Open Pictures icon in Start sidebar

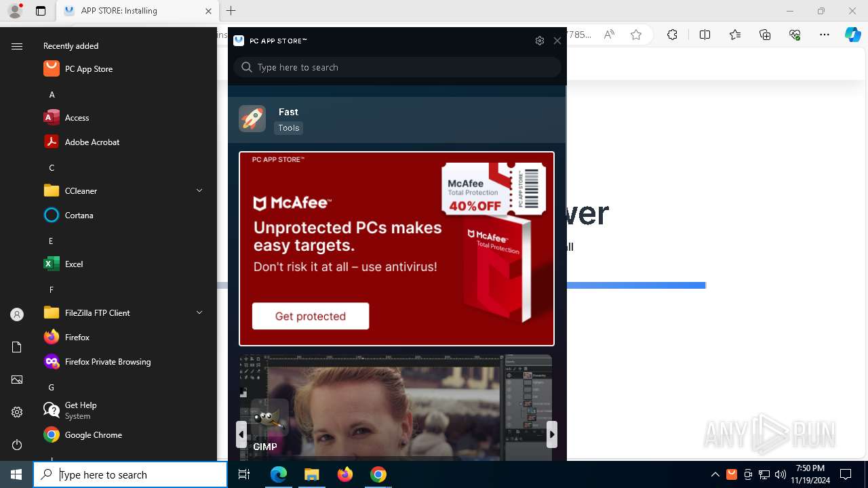(x=17, y=380)
